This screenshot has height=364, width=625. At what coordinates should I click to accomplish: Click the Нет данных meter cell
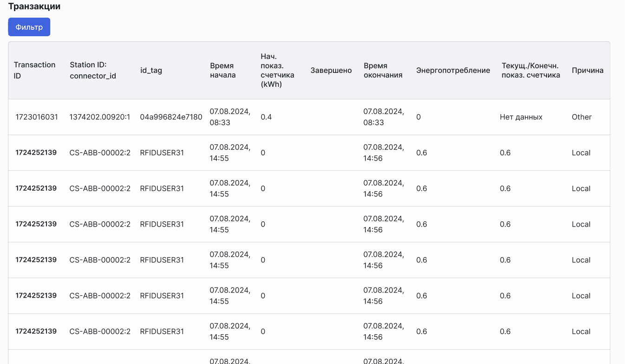(521, 117)
